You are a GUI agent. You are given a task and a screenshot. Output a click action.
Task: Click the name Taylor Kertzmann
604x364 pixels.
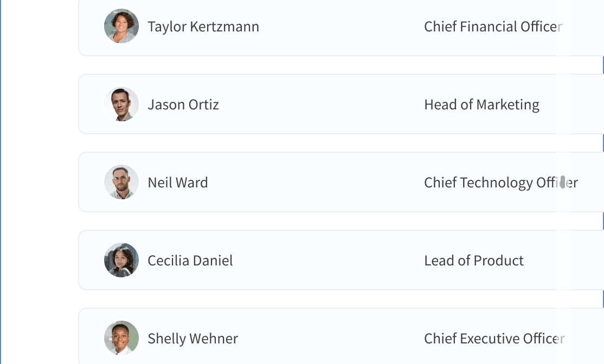[x=203, y=27]
